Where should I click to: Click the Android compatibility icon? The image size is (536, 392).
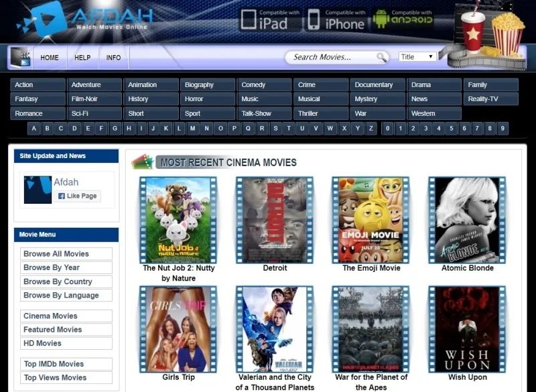point(381,18)
